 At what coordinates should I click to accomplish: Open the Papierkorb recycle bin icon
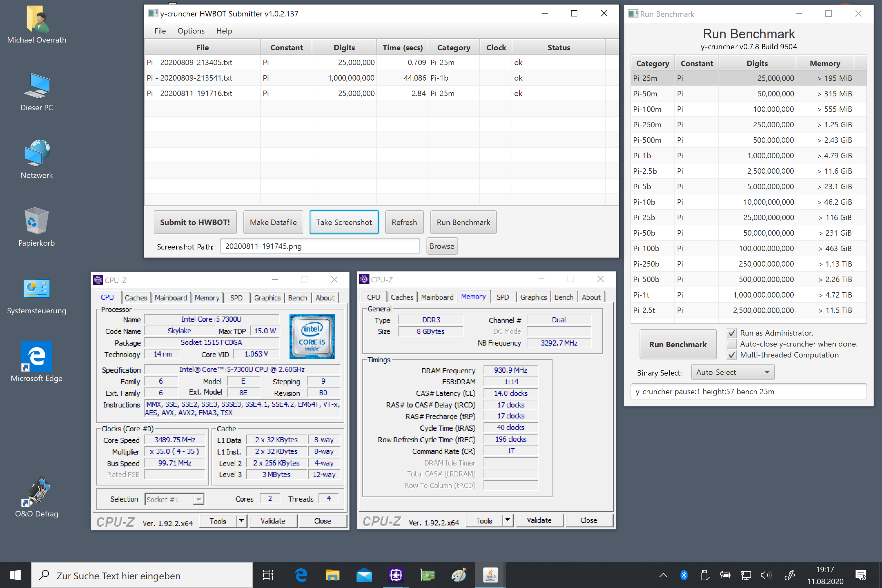tap(37, 221)
